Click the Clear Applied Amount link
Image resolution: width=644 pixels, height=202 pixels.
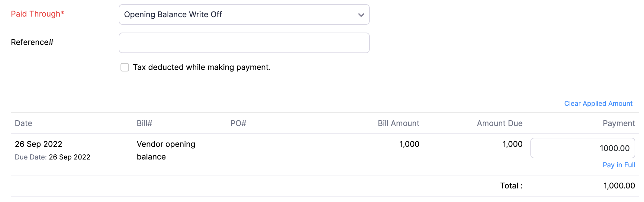(x=598, y=104)
